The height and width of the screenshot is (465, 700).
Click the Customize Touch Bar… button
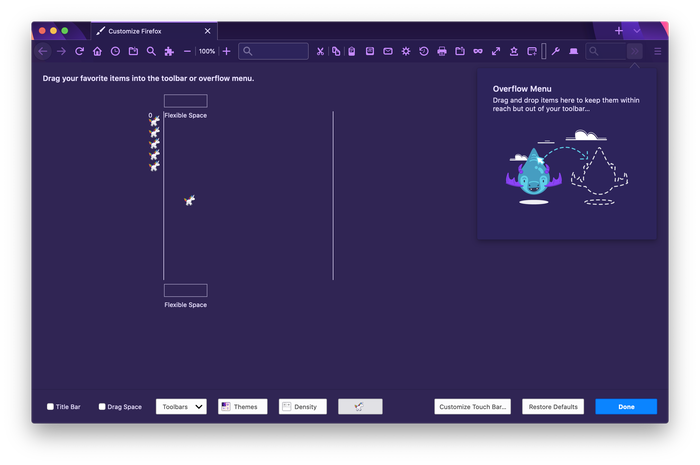472,407
